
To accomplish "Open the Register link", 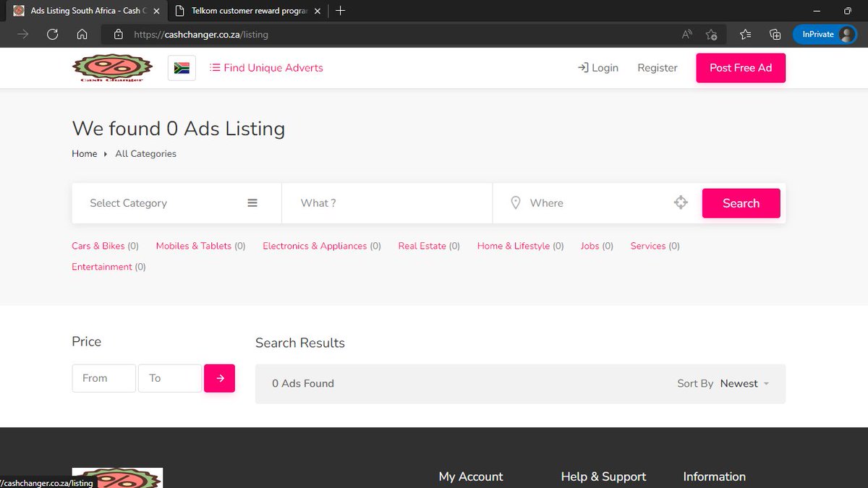I will tap(658, 68).
